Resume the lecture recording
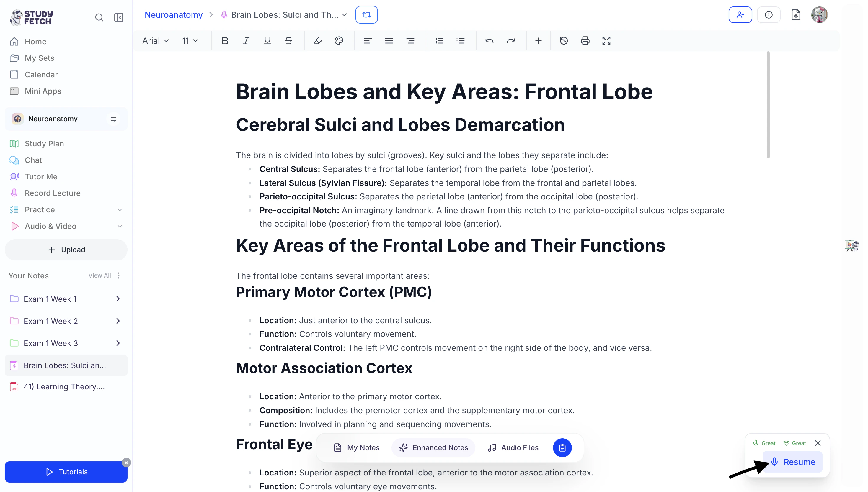The height and width of the screenshot is (492, 868). point(793,462)
